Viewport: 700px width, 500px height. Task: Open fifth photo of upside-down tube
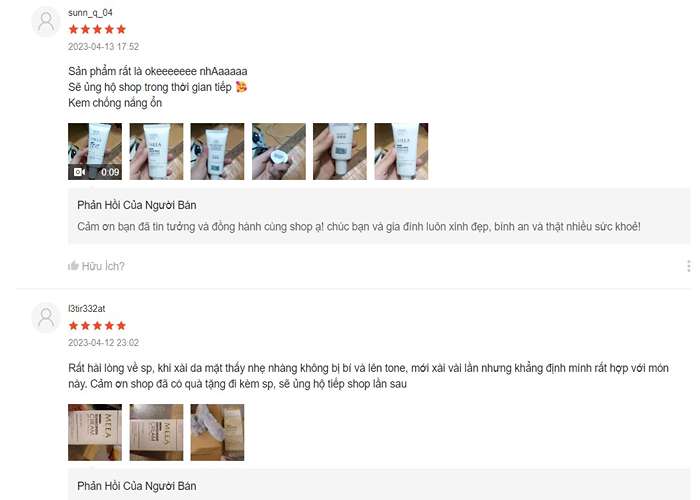point(340,151)
